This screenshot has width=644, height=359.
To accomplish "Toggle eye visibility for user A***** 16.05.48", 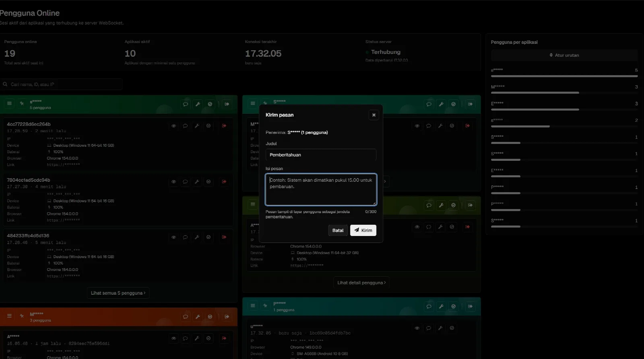I will (173, 338).
